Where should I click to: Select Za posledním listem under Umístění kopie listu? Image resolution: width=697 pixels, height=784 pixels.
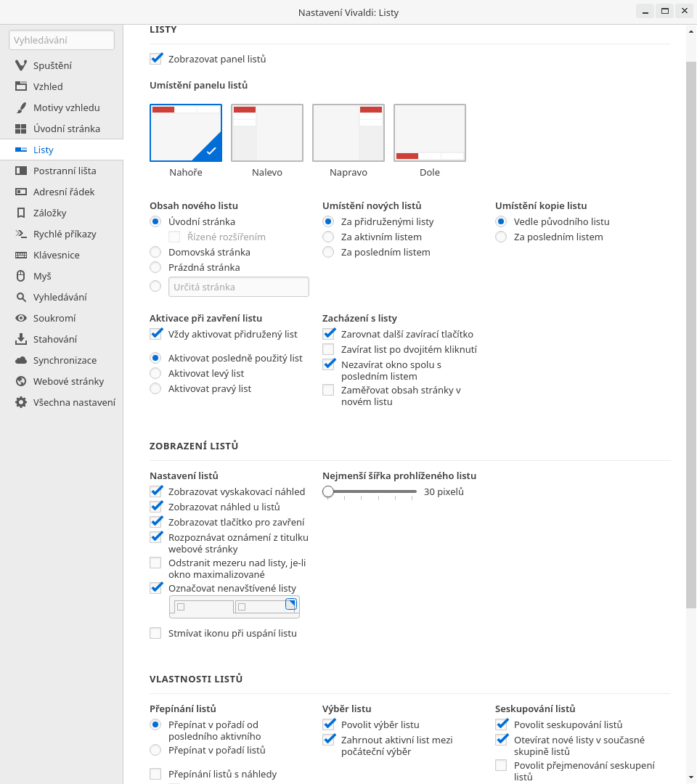point(501,237)
